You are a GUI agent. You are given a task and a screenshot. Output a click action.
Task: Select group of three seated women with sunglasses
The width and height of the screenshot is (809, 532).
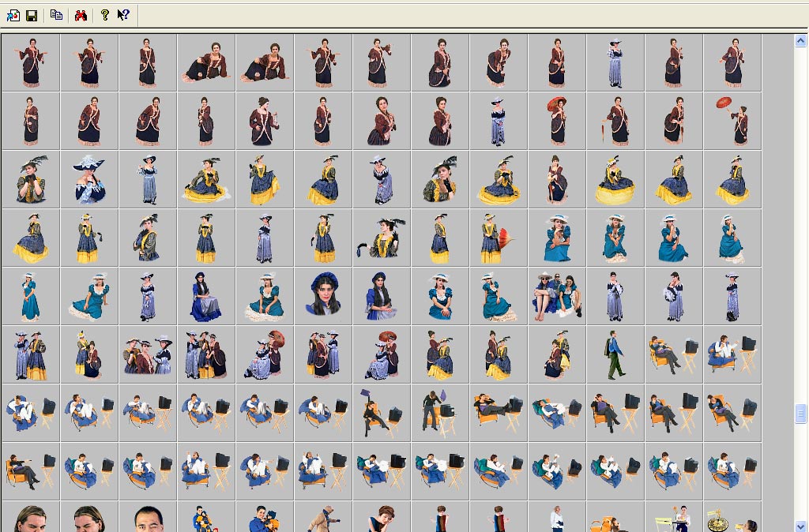pyautogui.click(x=557, y=296)
